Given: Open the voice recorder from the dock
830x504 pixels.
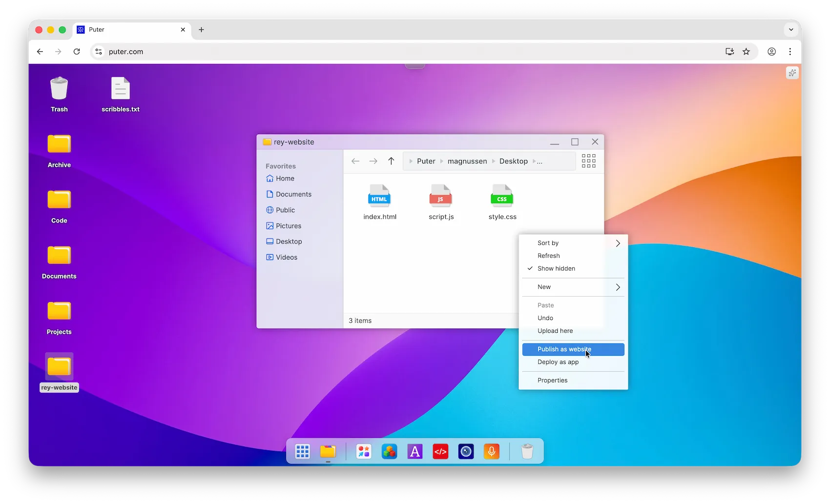Looking at the screenshot, I should (491, 451).
